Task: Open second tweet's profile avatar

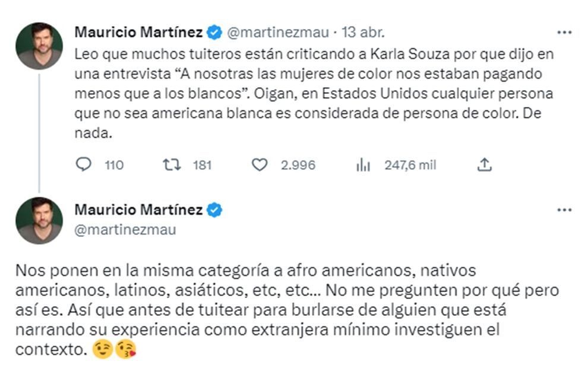Action: 39,220
